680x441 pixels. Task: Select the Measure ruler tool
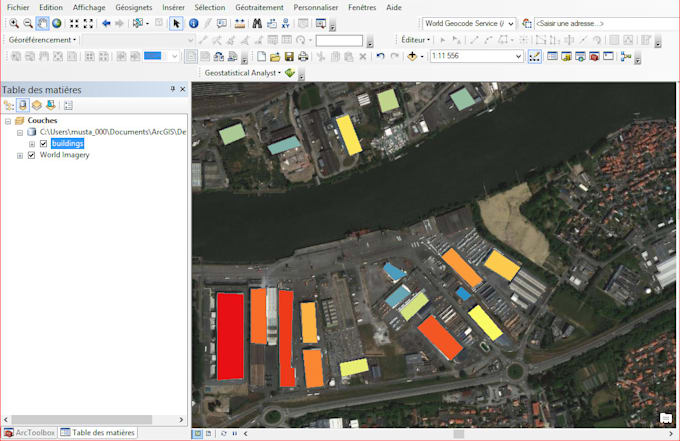point(239,23)
